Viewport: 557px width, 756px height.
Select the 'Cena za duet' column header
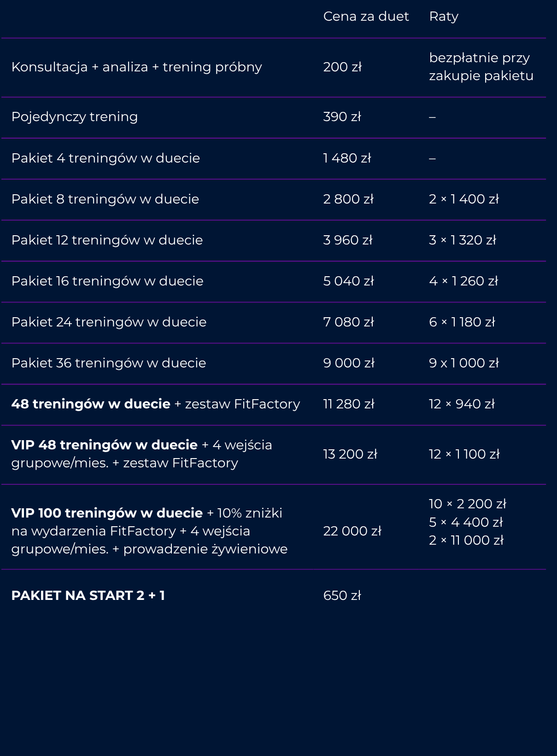pos(366,17)
